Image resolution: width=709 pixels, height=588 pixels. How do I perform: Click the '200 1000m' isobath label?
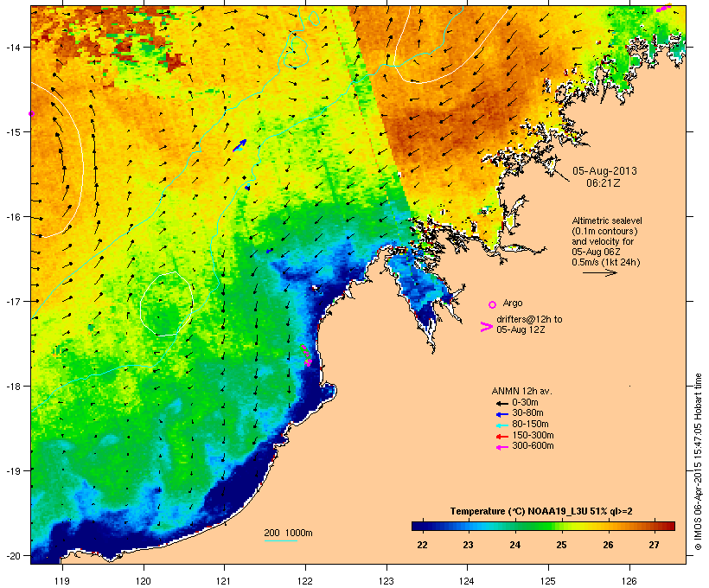[288, 533]
